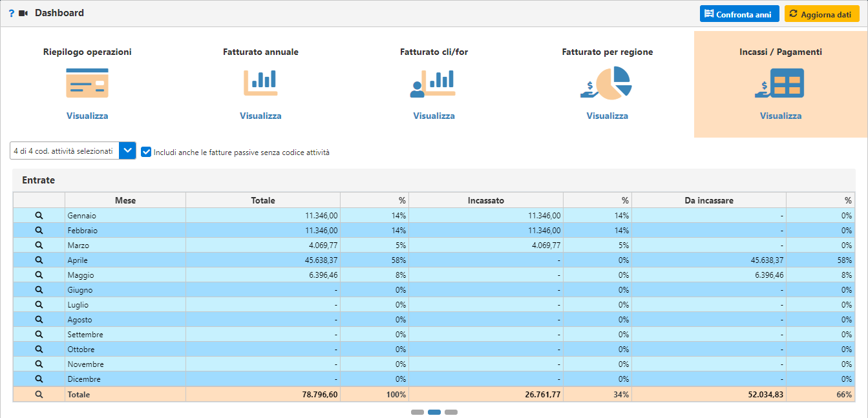
Task: Go to the third carousel page indicator
Action: click(x=451, y=412)
